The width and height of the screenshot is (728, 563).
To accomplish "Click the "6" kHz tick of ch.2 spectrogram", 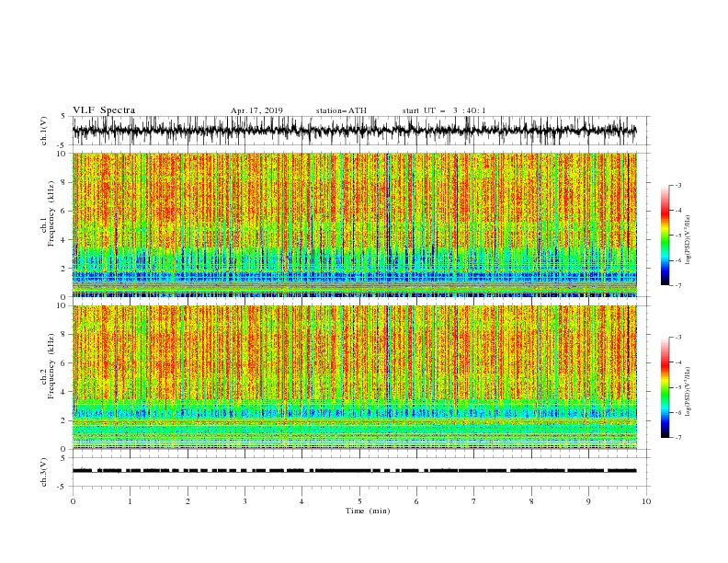I will click(63, 363).
